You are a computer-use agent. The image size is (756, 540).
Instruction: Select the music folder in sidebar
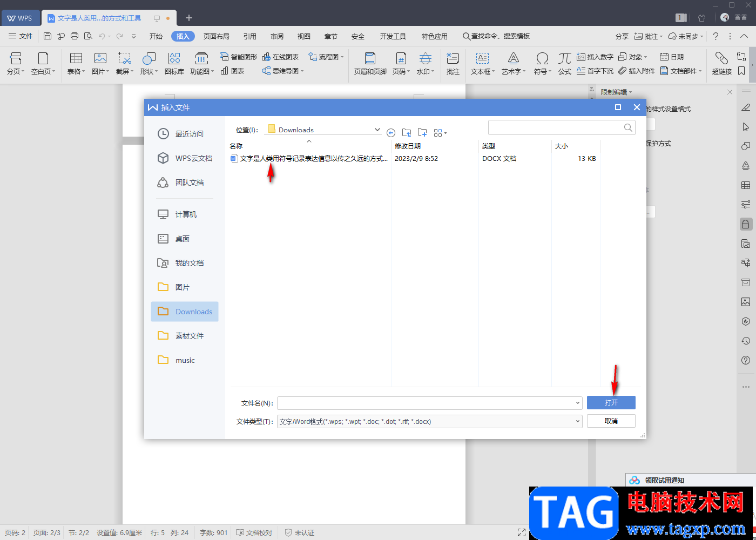pos(185,360)
